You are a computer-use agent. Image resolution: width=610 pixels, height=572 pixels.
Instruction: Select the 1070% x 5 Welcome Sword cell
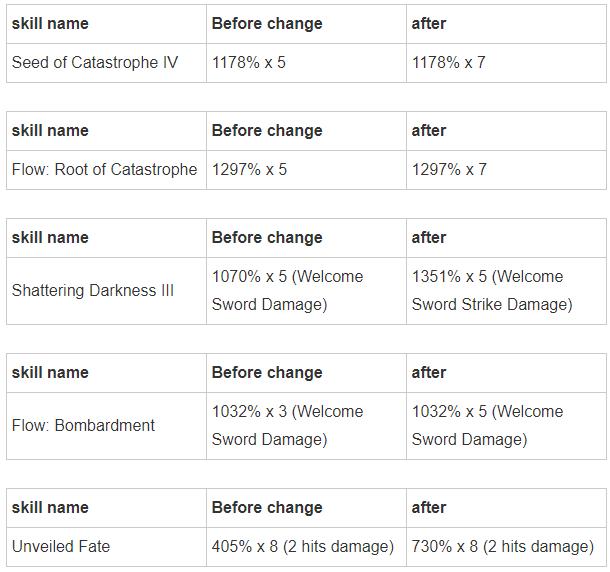pos(288,290)
